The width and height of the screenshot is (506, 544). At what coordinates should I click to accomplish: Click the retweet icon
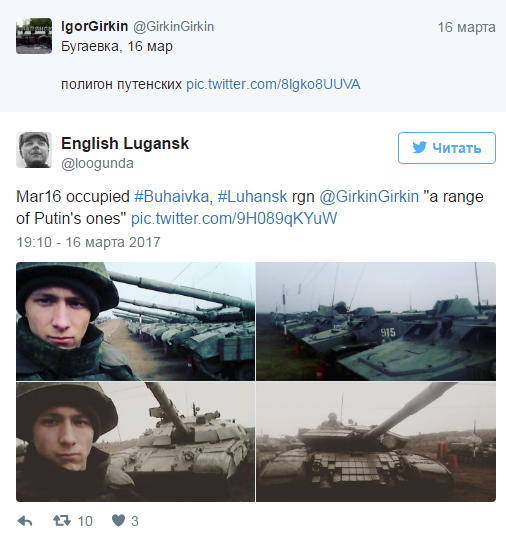62,520
